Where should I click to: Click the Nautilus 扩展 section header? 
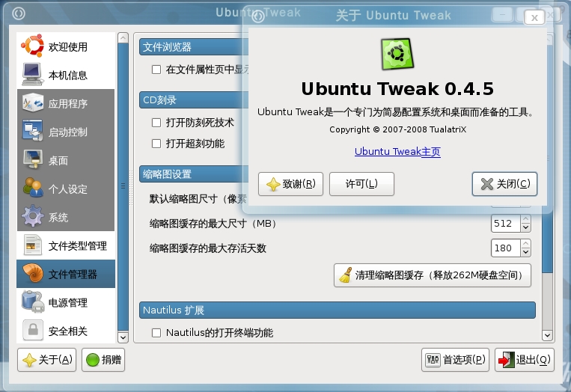338,310
